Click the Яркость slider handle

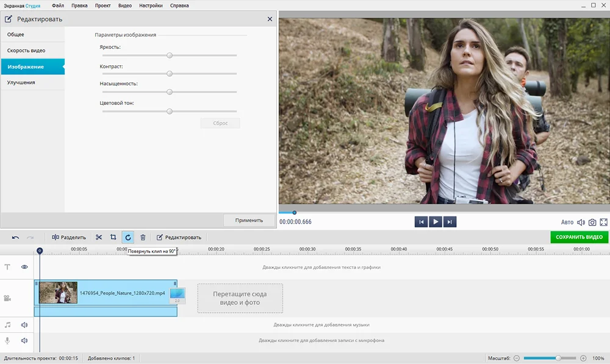pos(170,55)
